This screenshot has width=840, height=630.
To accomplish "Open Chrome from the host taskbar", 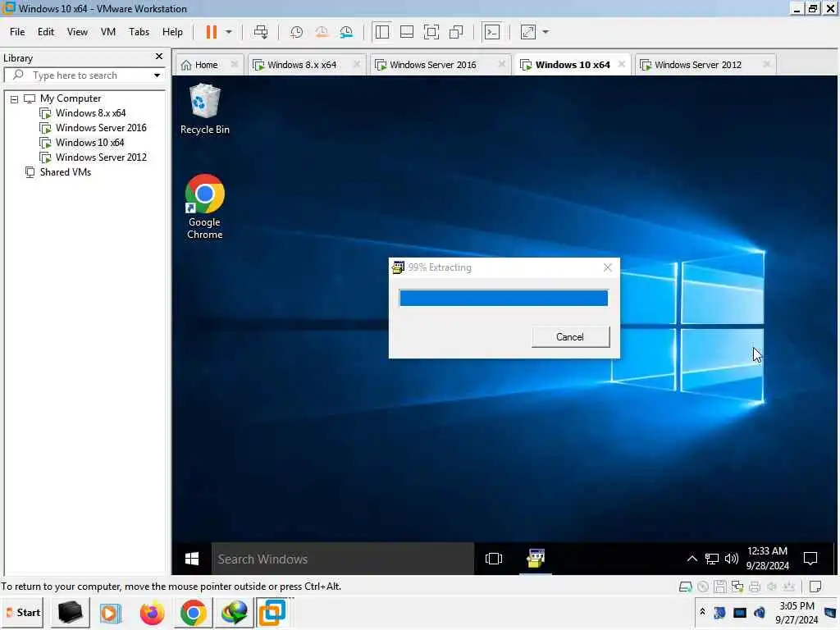I will 194,613.
